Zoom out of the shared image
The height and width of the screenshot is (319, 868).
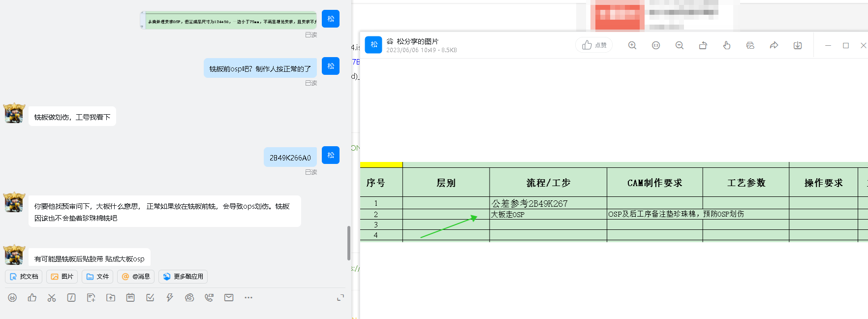[x=680, y=45]
